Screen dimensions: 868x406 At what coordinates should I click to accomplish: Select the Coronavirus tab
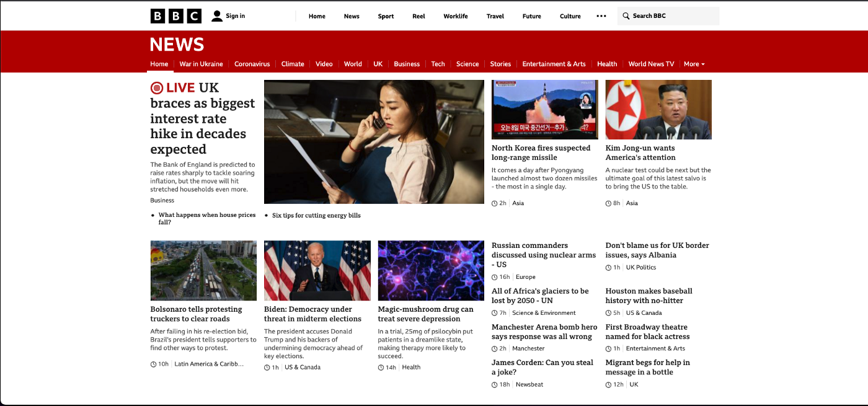(252, 64)
